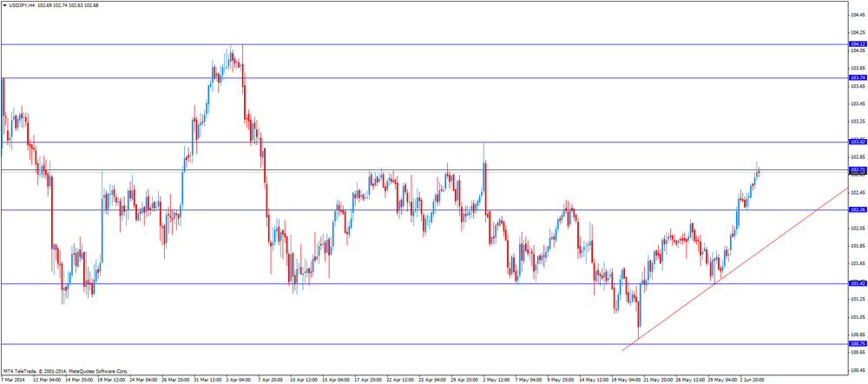The width and height of the screenshot is (868, 384).
Task: Click the 102.71 price tag on axis
Action: tap(857, 169)
